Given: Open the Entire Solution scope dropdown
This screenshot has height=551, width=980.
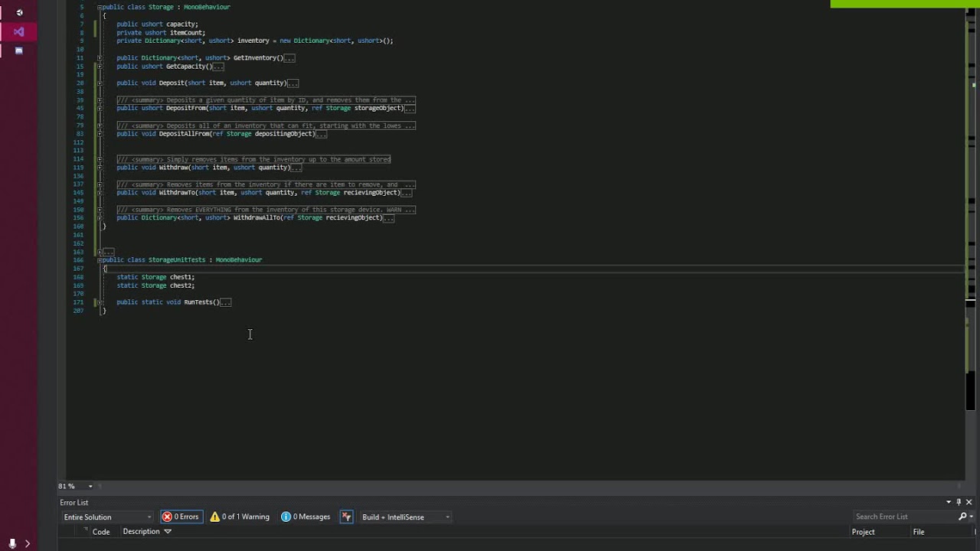Looking at the screenshot, I should pos(107,517).
